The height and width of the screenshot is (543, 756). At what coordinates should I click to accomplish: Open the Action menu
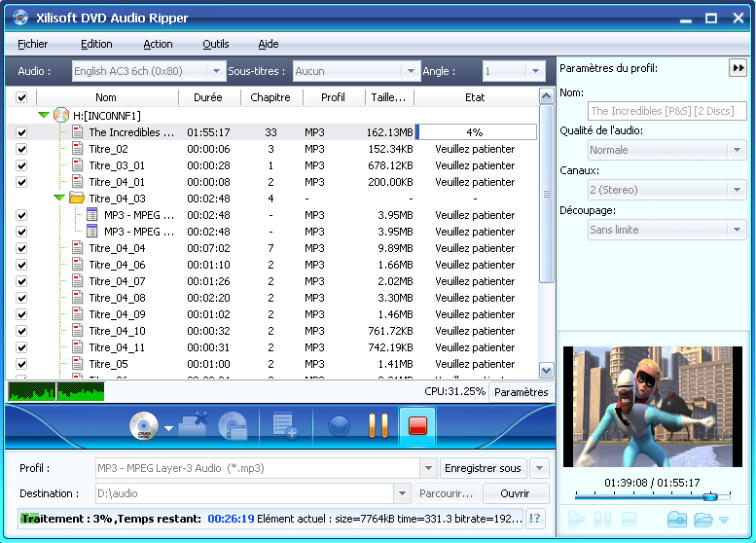coord(158,44)
